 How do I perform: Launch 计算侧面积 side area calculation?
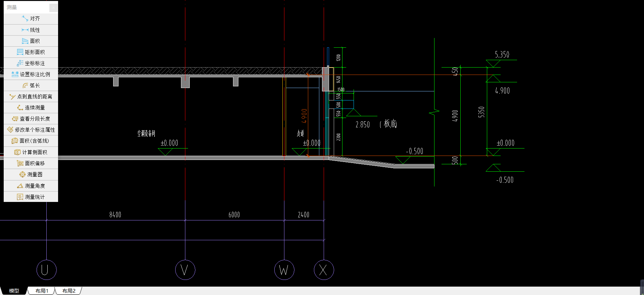point(31,152)
